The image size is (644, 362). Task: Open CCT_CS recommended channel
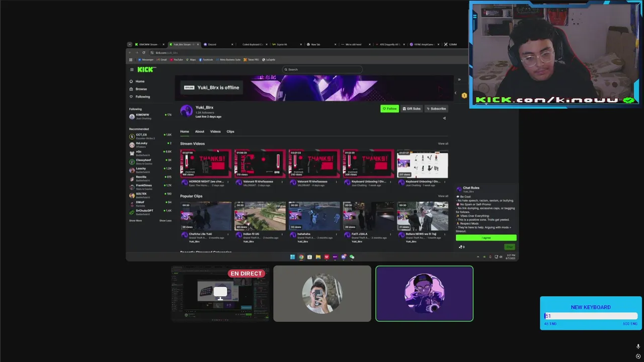click(150, 136)
